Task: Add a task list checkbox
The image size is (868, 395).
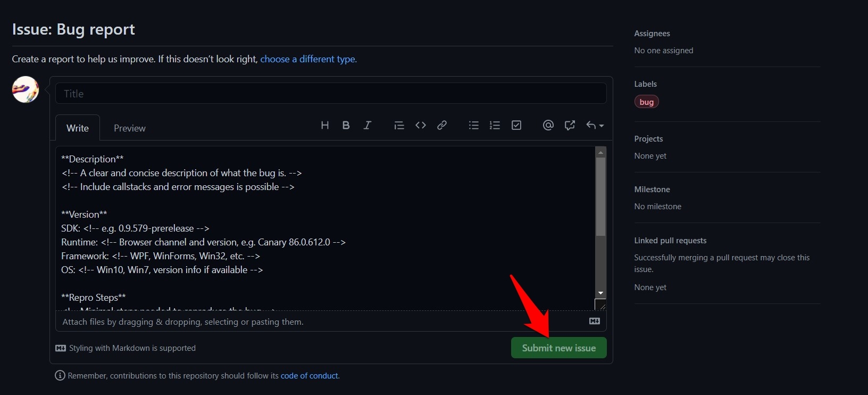Action: click(x=516, y=125)
